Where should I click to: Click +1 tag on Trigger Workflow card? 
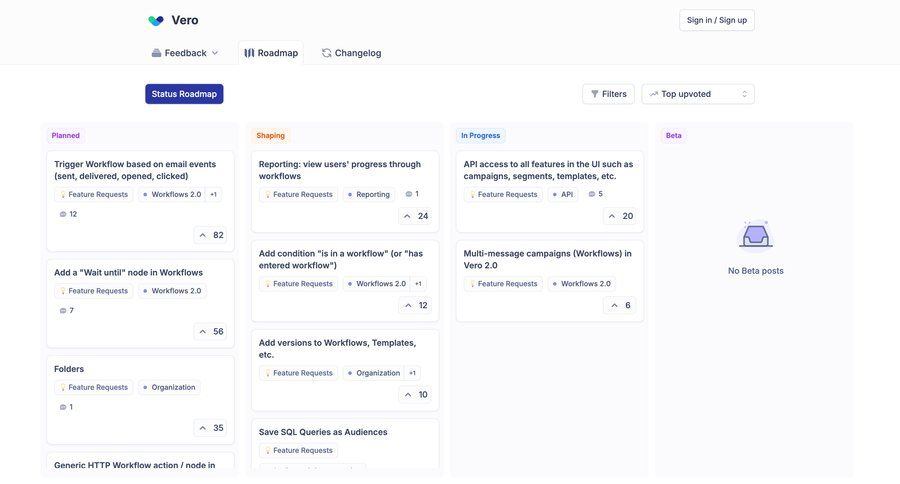pos(214,195)
